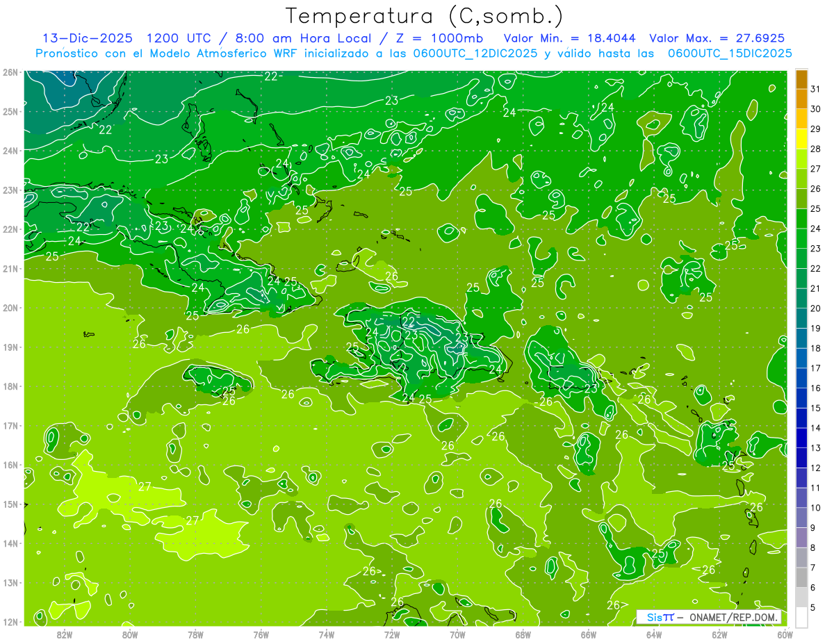Click the legend swatch between 19 and 20
Image resolution: width=834 pixels, height=644 pixels.
(801, 318)
